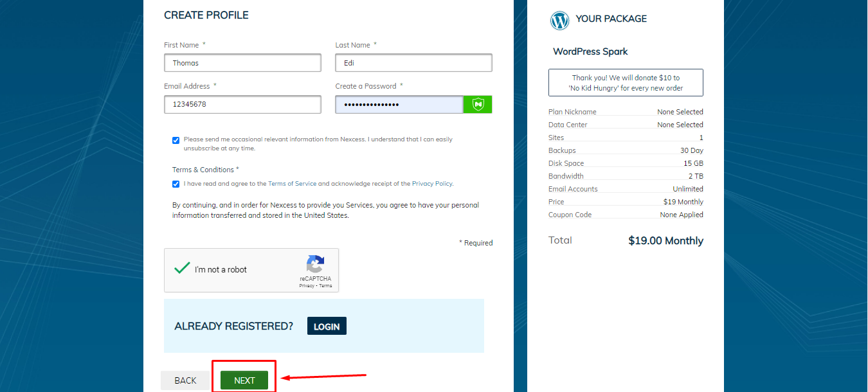Click the Coupon Code None Applied row
The height and width of the screenshot is (392, 868).
(x=626, y=215)
